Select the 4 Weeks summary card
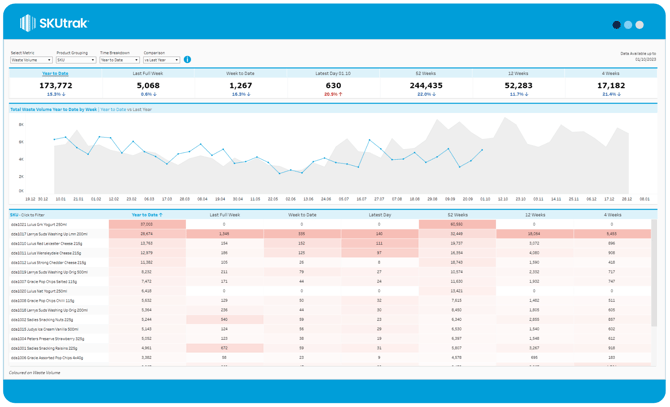Viewport: 670px width, 407px height. tap(611, 73)
